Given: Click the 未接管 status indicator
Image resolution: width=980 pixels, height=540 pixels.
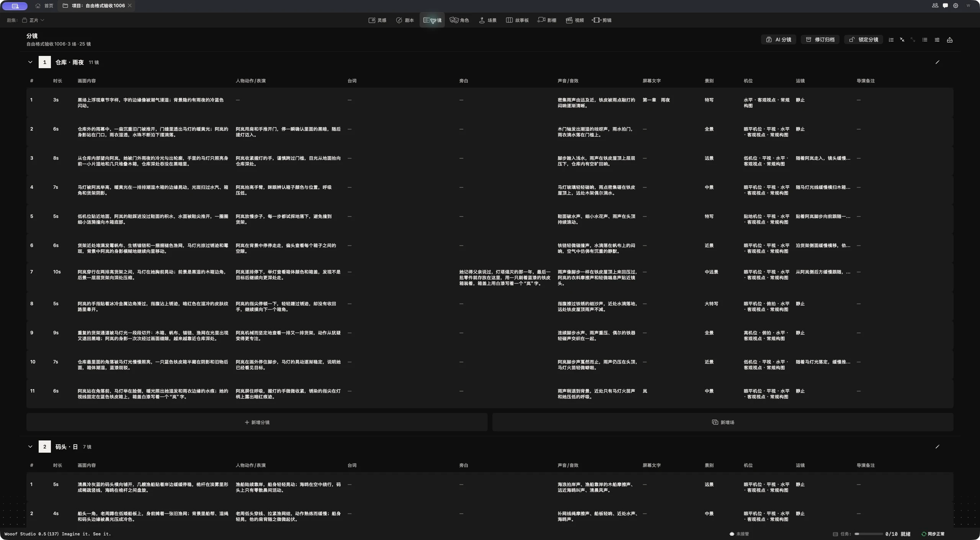Looking at the screenshot, I should click(x=739, y=534).
